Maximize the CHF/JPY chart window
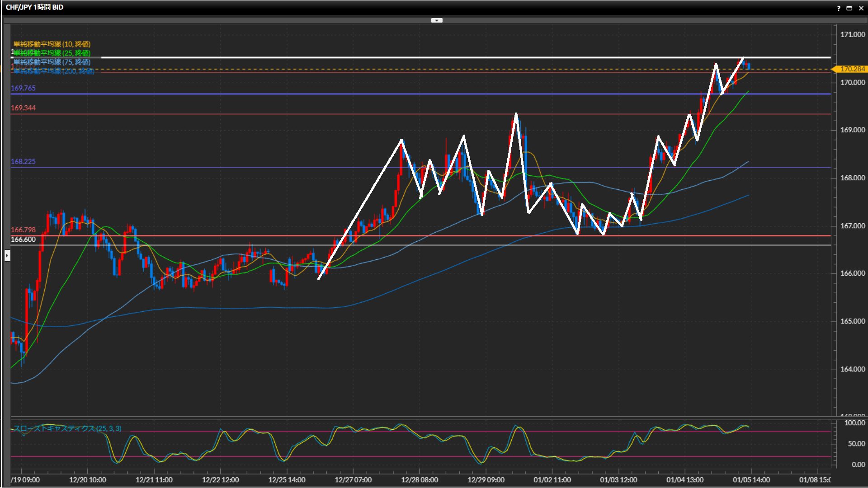 click(x=849, y=8)
